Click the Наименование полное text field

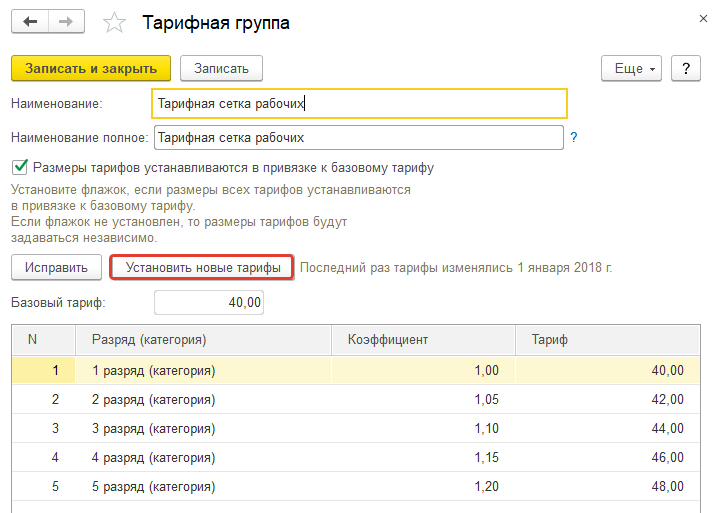(358, 138)
